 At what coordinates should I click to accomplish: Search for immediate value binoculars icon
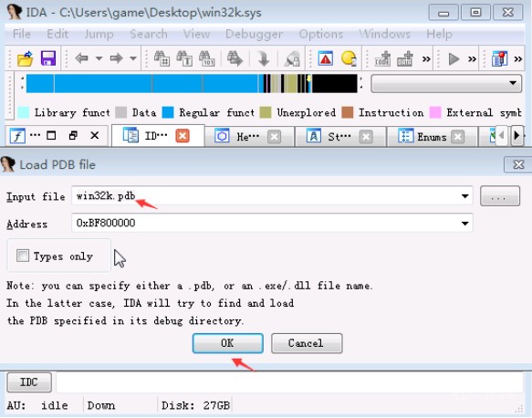tap(162, 58)
